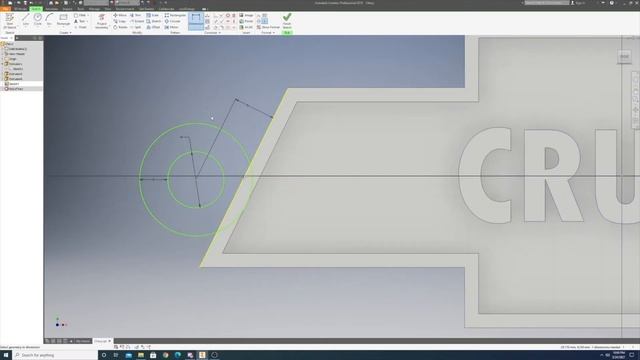Click Start 2D Sketch in ribbon
640x360 pixels.
(9, 21)
